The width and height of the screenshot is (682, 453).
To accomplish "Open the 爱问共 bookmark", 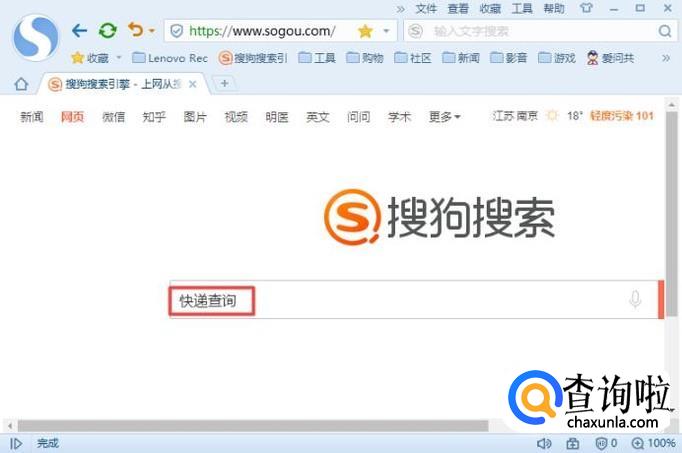I will (x=610, y=58).
